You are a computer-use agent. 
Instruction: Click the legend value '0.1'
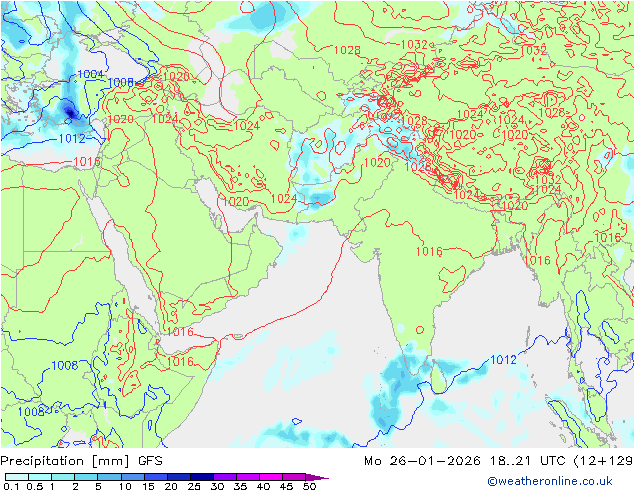click(11, 486)
